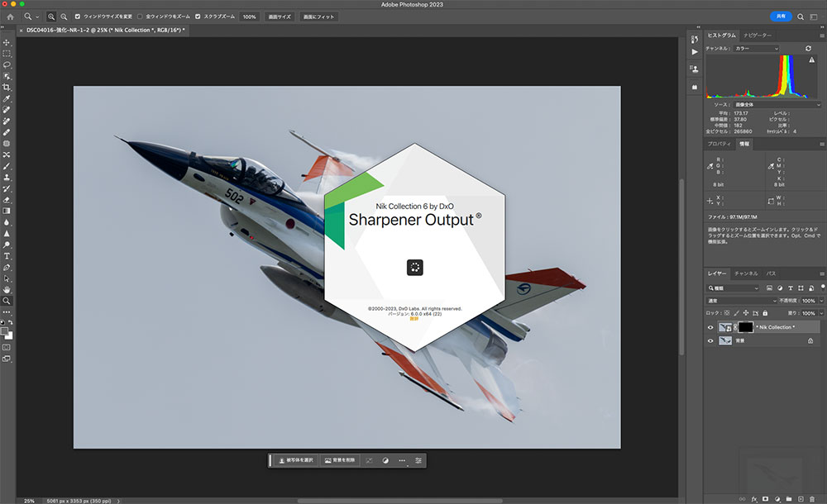
Task: Toggle the ウィンドウサイズを変更 checkbox
Action: tap(78, 17)
